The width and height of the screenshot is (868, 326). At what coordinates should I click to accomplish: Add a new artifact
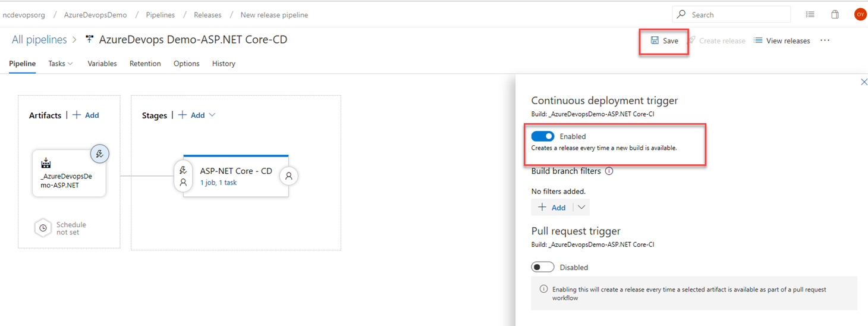86,115
